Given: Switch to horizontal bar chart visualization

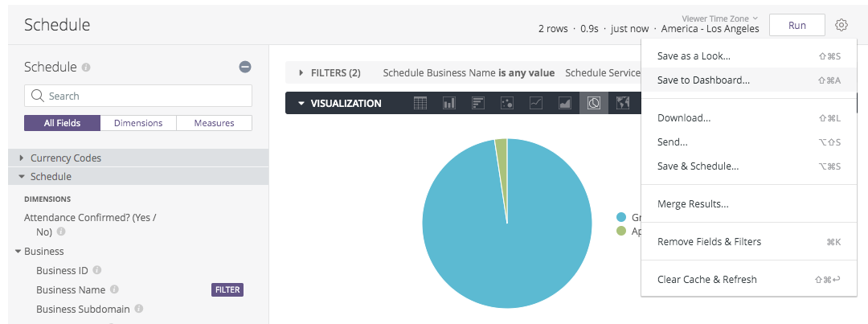Looking at the screenshot, I should [x=477, y=103].
